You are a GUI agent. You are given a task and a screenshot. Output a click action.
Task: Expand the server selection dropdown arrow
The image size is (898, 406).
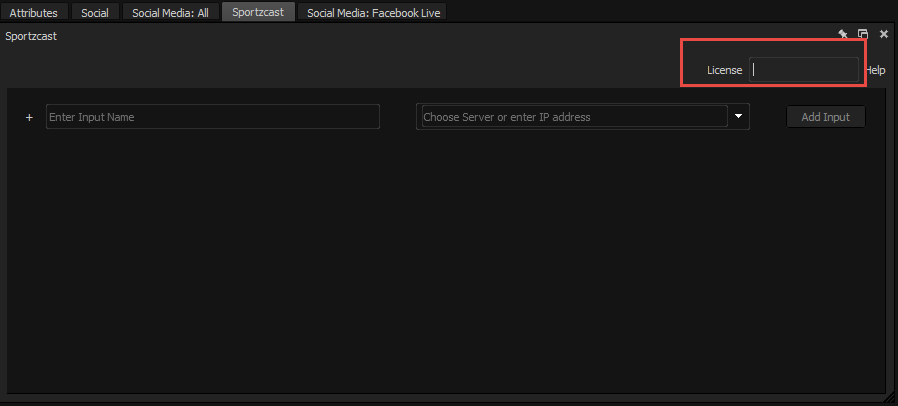pos(739,116)
